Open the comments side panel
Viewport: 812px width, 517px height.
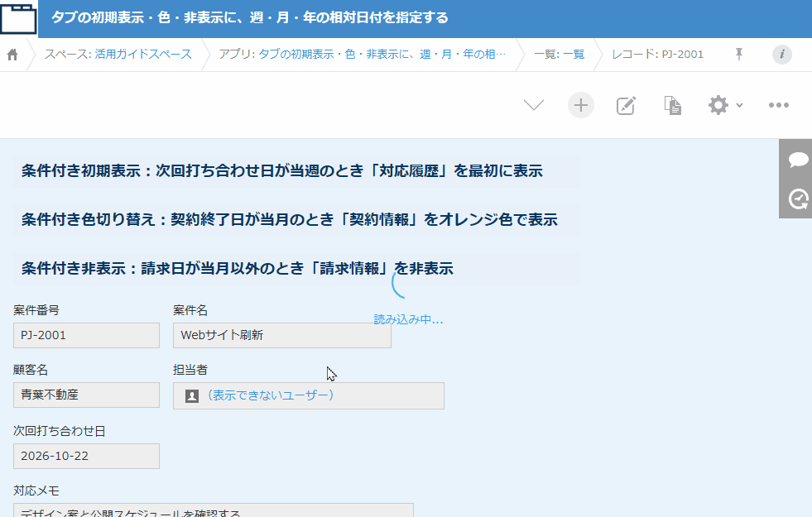coord(797,159)
